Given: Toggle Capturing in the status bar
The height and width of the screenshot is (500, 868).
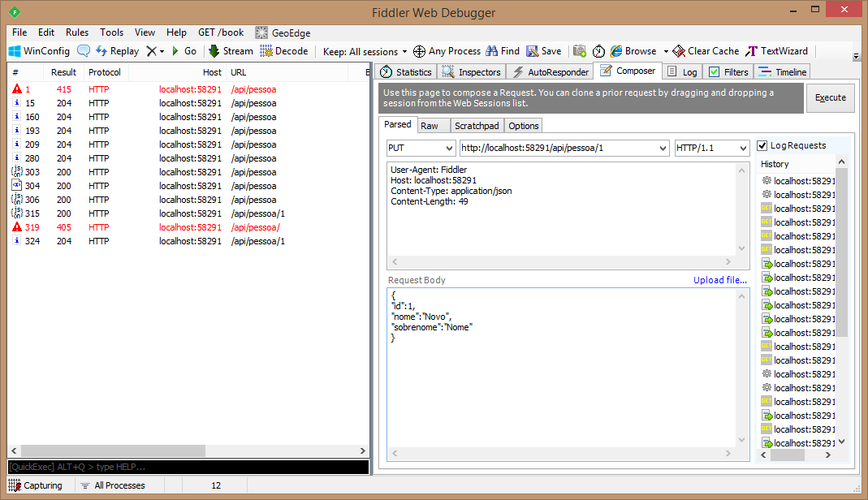Looking at the screenshot, I should coord(36,485).
